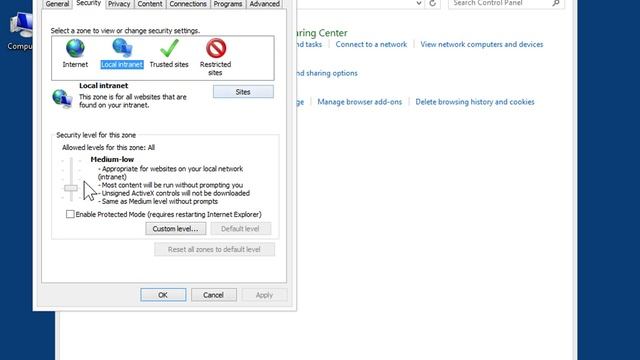The width and height of the screenshot is (640, 360).
Task: Select the Trusted sites zone icon
Action: click(169, 49)
